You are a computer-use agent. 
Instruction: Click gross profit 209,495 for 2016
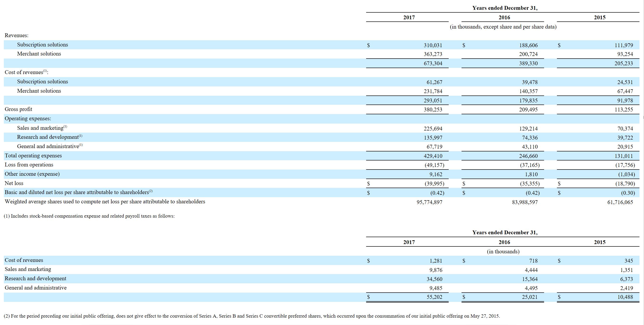pyautogui.click(x=528, y=110)
